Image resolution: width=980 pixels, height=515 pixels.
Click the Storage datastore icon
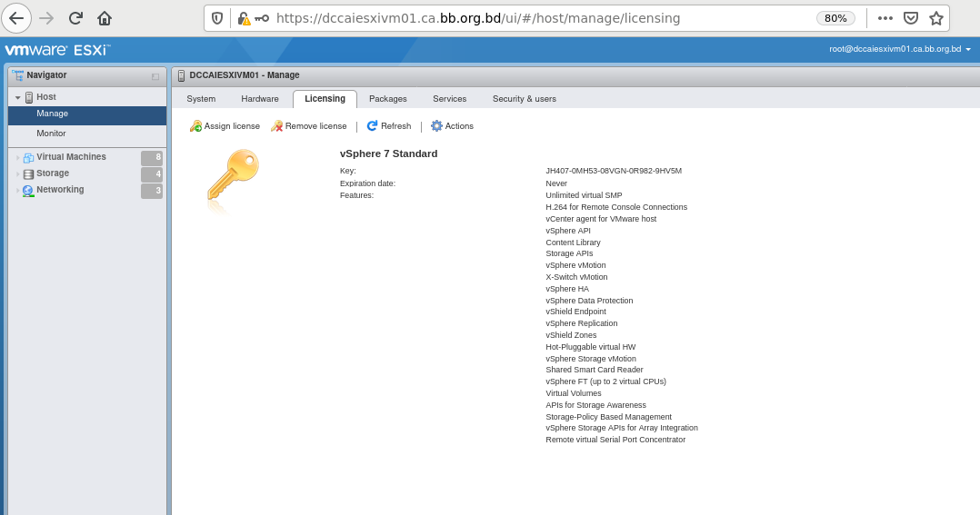click(28, 174)
